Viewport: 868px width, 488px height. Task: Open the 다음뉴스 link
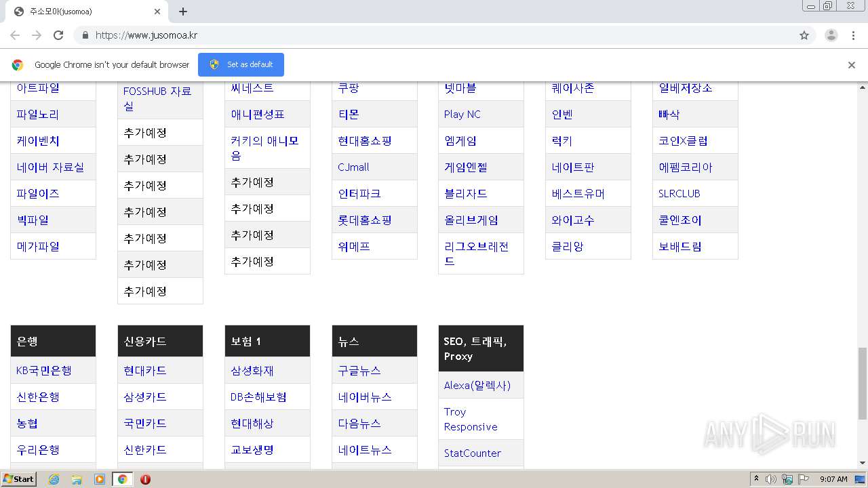(359, 424)
